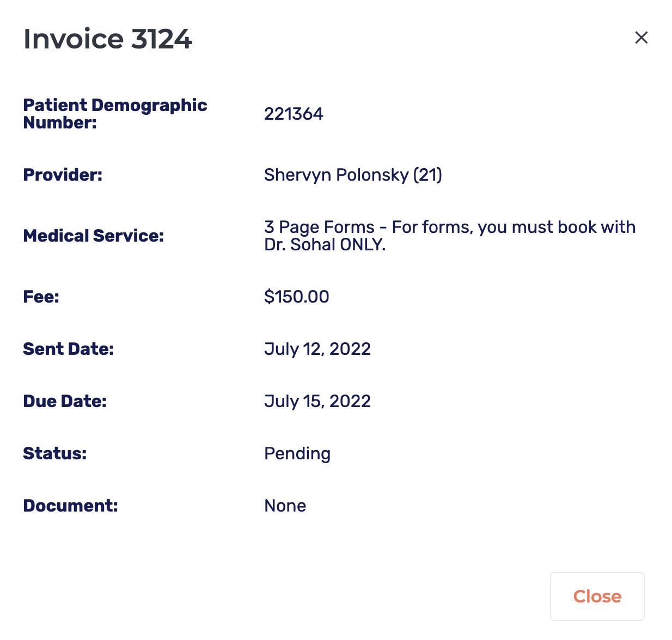This screenshot has width=672, height=640.
Task: Select the Medical Service label
Action: (93, 236)
